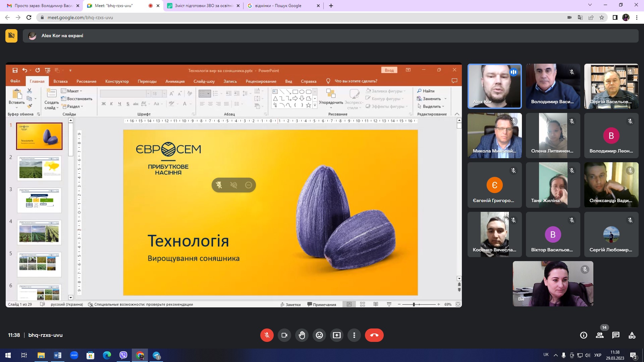Click the Вход sign-in button in PowerPoint
Image resolution: width=644 pixels, height=362 pixels.
tap(389, 70)
